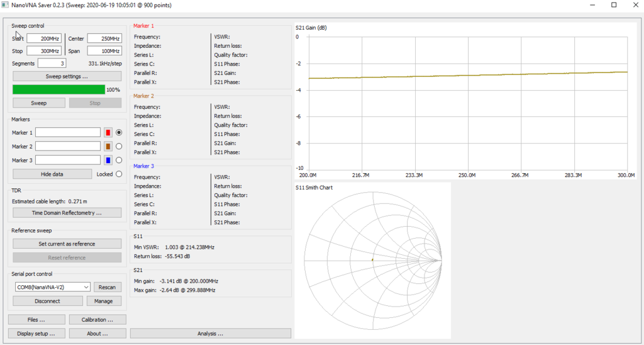The width and height of the screenshot is (644, 345).
Task: Open the About dialog
Action: 97,334
